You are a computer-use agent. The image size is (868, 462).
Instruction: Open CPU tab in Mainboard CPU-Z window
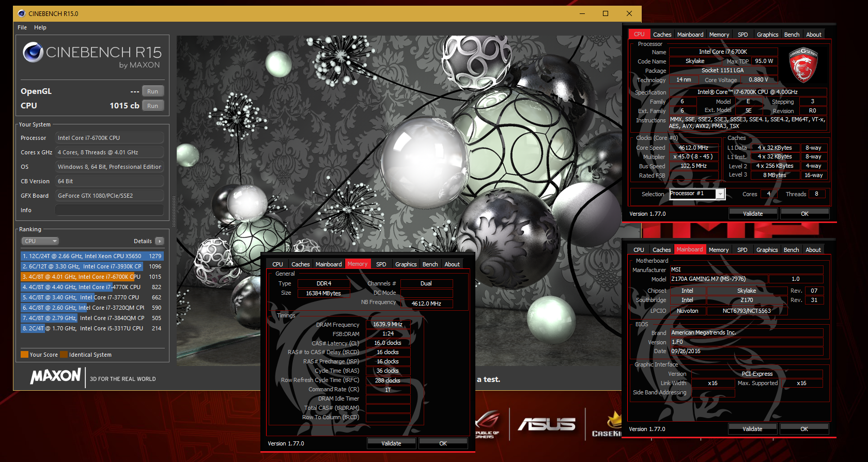[x=639, y=250]
